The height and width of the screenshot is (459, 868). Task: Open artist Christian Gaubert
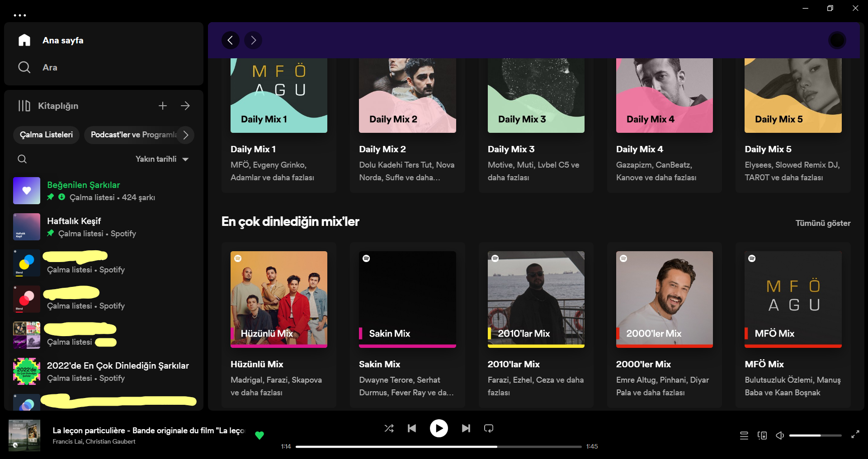point(110,442)
